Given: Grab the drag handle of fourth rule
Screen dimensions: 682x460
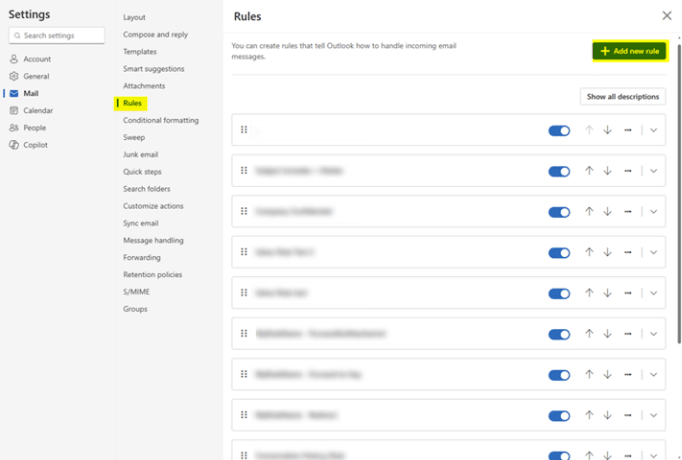Looking at the screenshot, I should coord(244,252).
